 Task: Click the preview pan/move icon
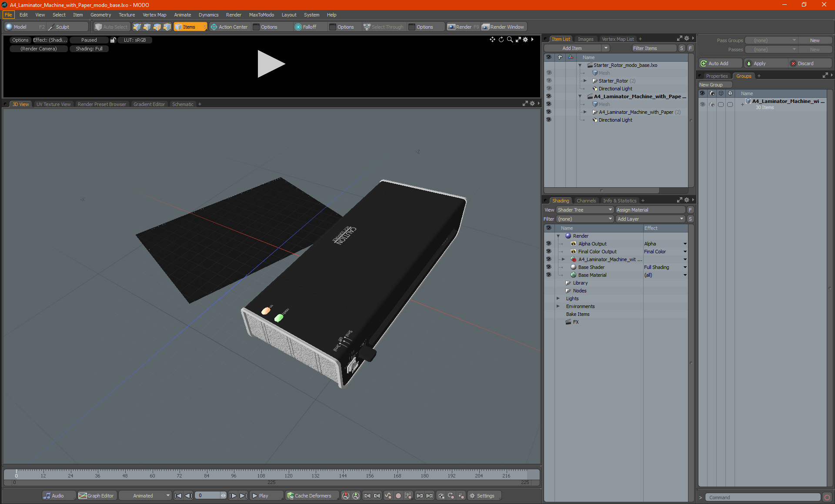[492, 40]
